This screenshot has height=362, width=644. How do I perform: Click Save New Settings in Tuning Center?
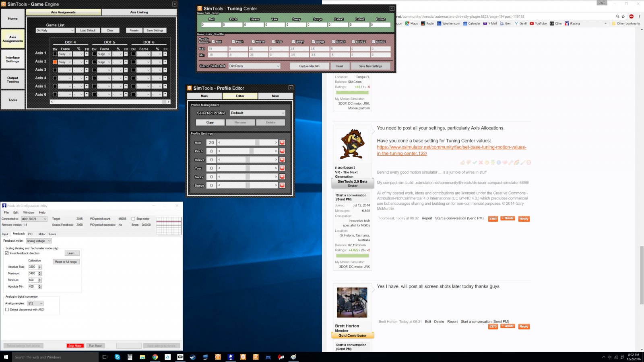point(370,66)
